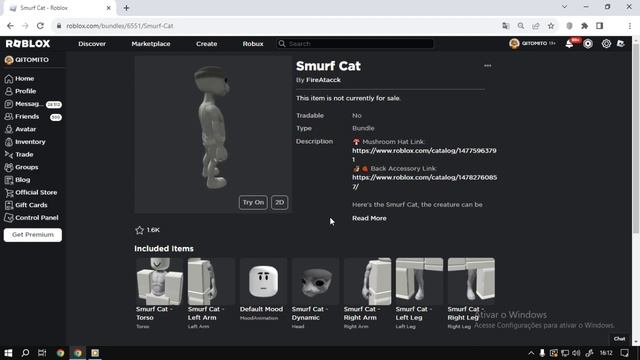Click the translate page icon
640x360 pixels.
click(506, 26)
